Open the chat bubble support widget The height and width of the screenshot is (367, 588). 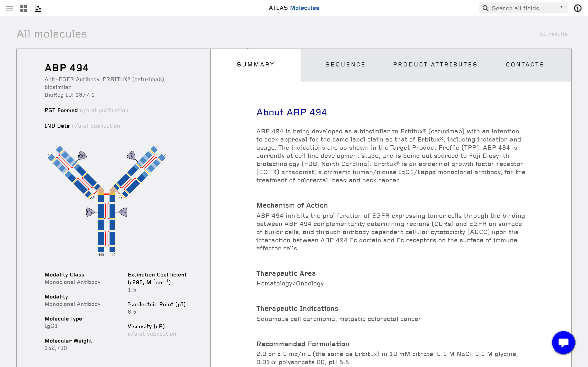click(x=563, y=342)
